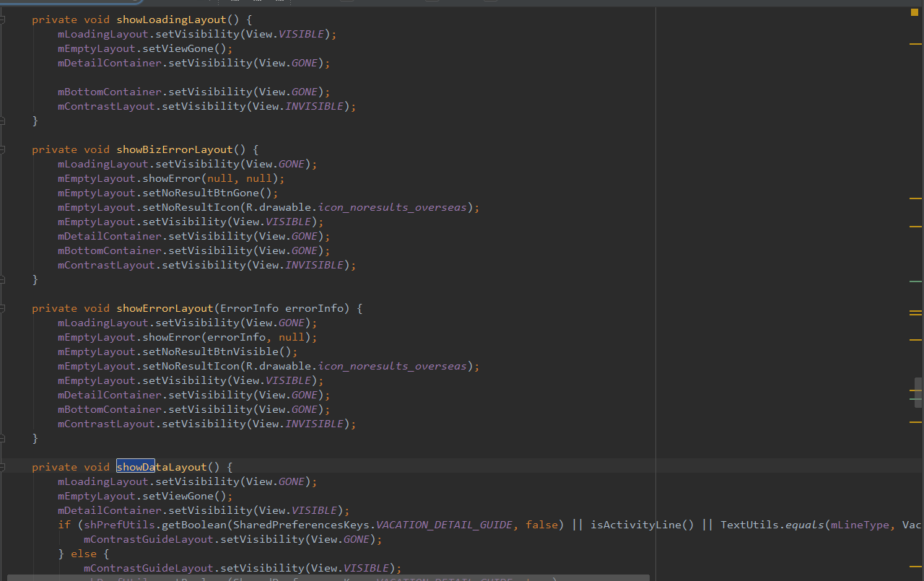Click mBottomContainer line inside showLoadingLayout
Viewport: 924px width, 581px height.
pos(194,92)
